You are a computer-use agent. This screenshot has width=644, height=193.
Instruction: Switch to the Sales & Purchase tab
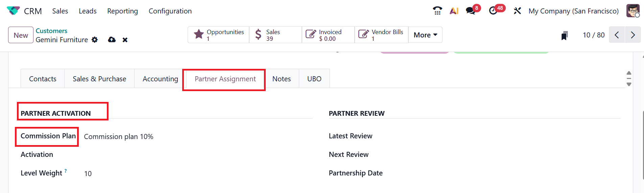click(99, 79)
